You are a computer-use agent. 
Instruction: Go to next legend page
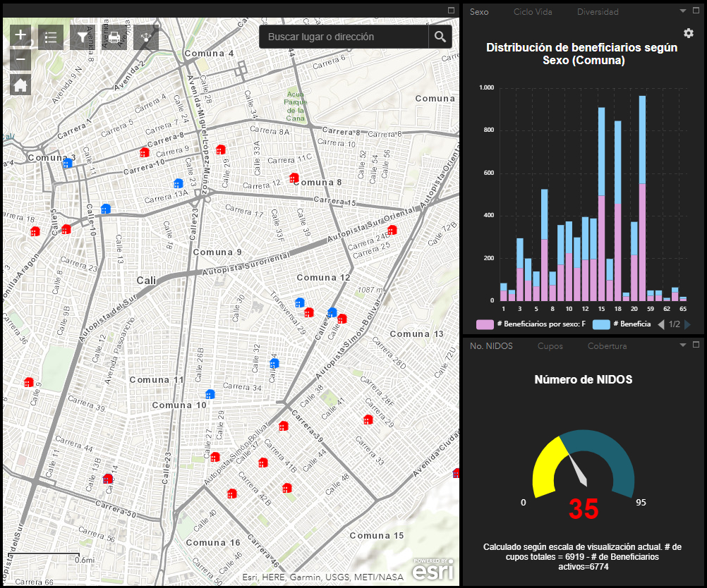tap(688, 324)
